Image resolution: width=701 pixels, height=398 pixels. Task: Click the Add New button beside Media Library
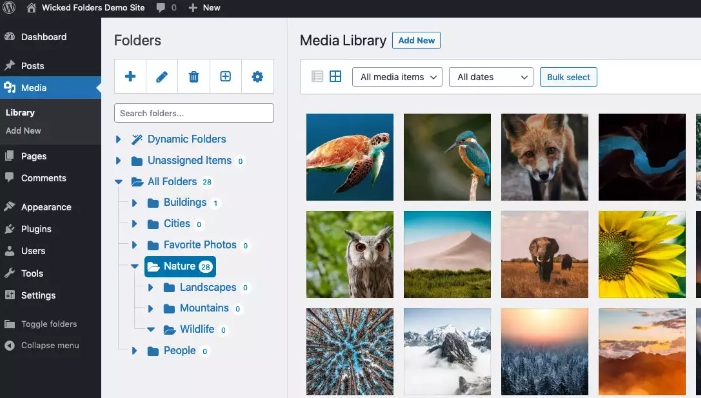click(x=416, y=40)
